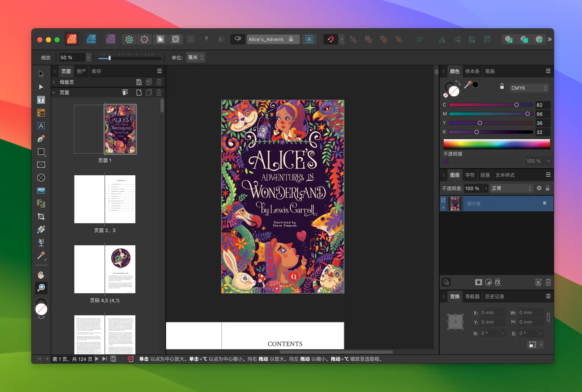This screenshot has height=392, width=582.
Task: Switch to Photo Persona
Action: [110, 39]
